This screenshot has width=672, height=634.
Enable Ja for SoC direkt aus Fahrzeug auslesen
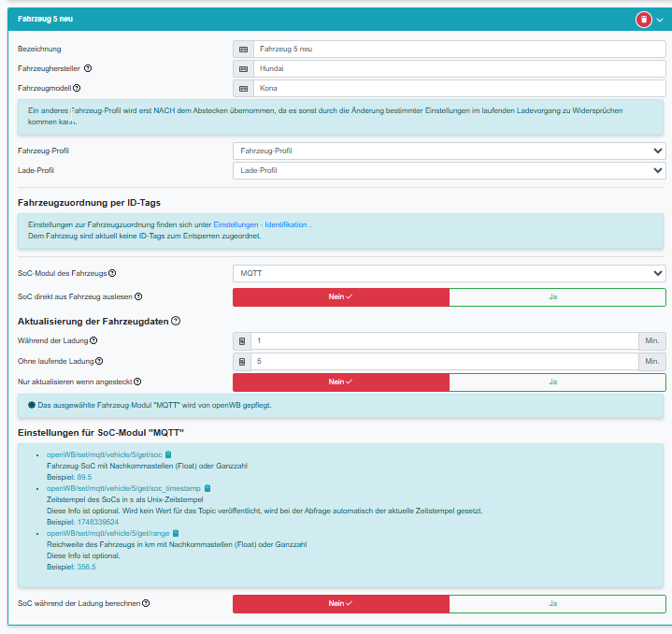tap(557, 297)
